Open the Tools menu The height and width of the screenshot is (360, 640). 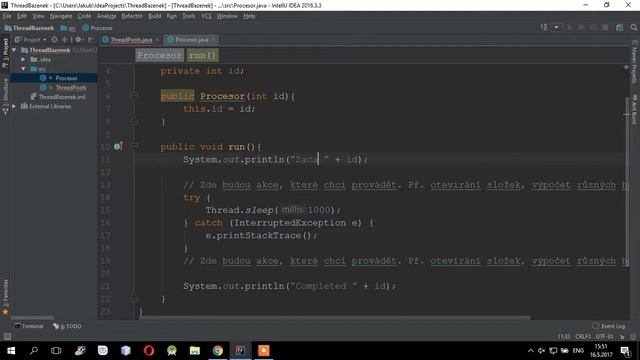(x=189, y=16)
